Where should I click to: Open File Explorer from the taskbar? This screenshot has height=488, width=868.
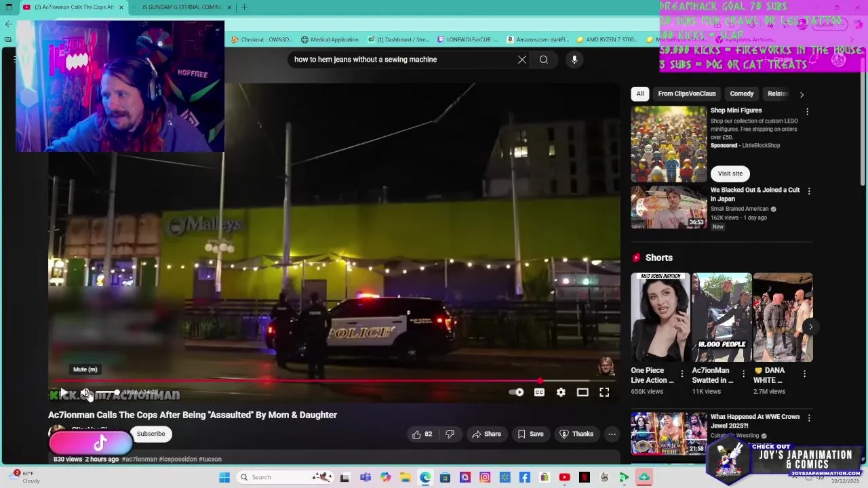click(x=406, y=477)
